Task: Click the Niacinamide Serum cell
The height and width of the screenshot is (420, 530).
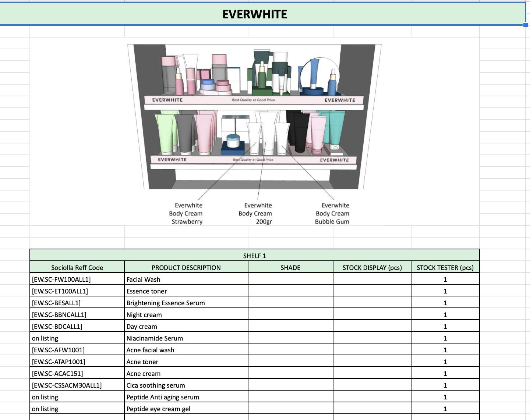Action: (186, 338)
